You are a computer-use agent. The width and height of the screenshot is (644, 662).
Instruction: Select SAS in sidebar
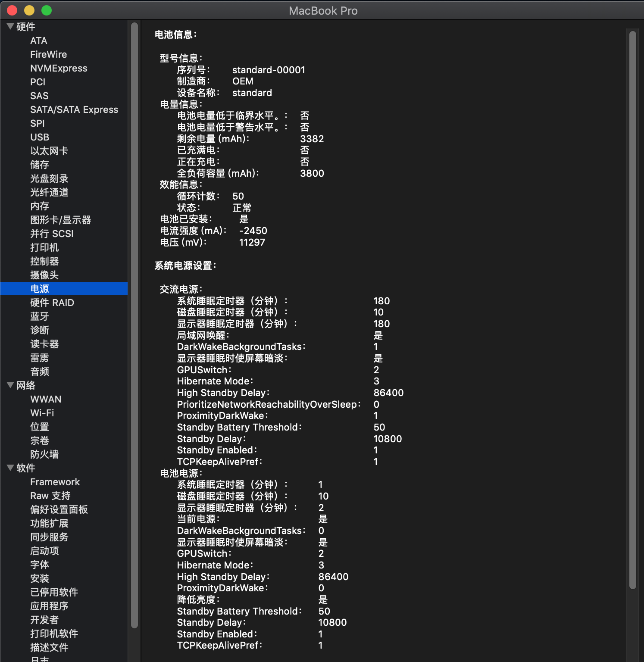click(39, 96)
